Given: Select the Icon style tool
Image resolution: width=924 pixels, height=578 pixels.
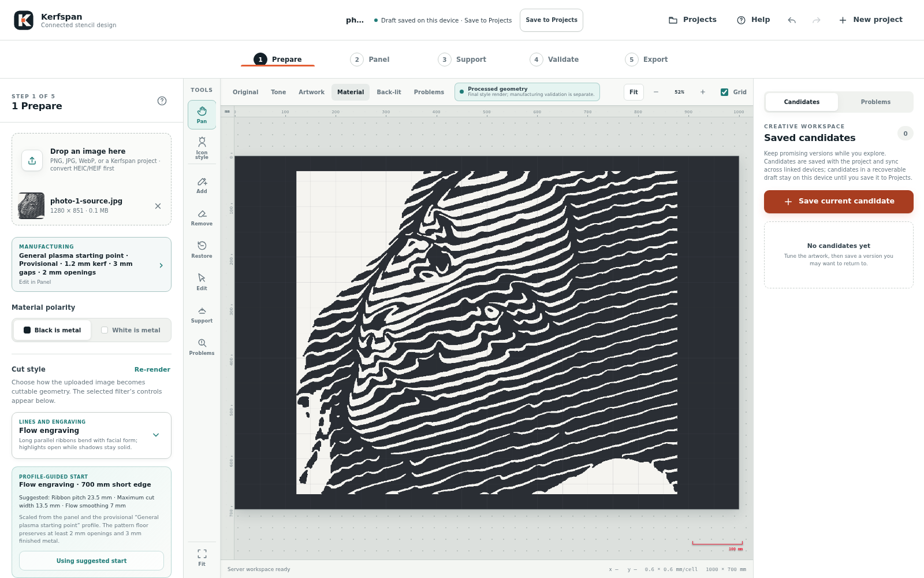Looking at the screenshot, I should point(202,148).
